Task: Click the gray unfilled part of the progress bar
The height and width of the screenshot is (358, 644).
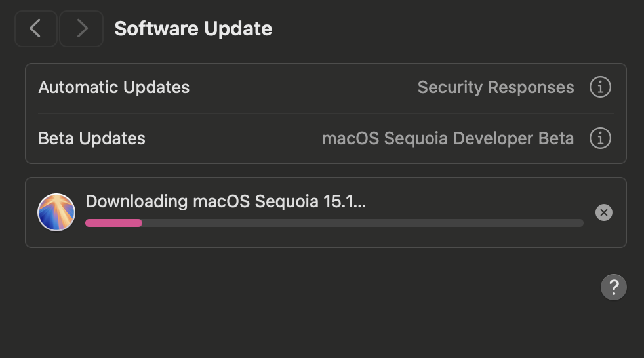Action: (363, 223)
